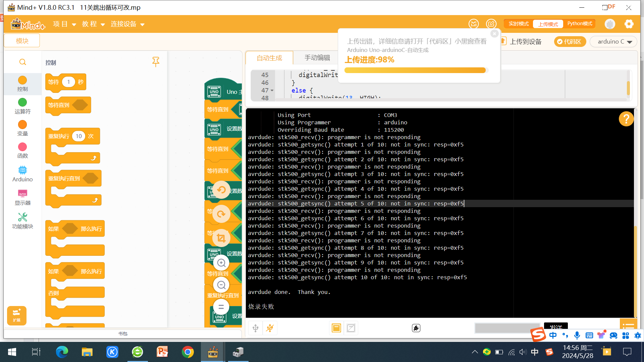
Task: Click the user avatar icon
Action: 610,24
